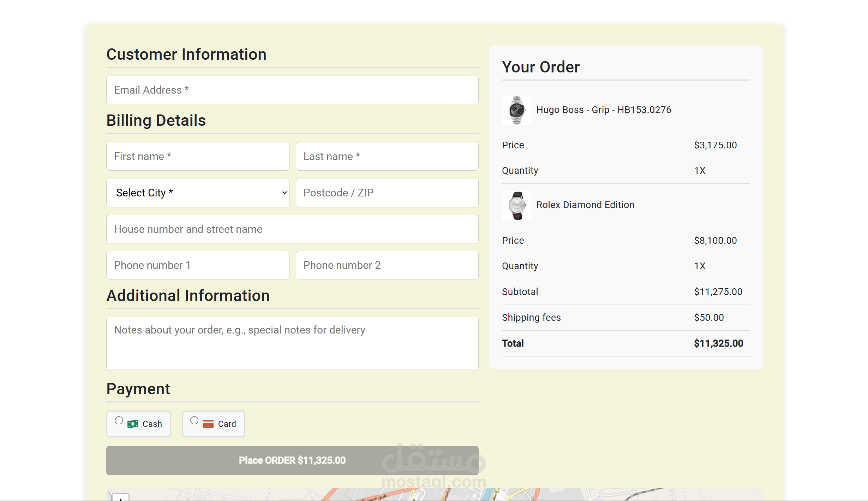Click the $8,100.00 price value
Viewport: 868px width, 501px height.
coord(715,241)
